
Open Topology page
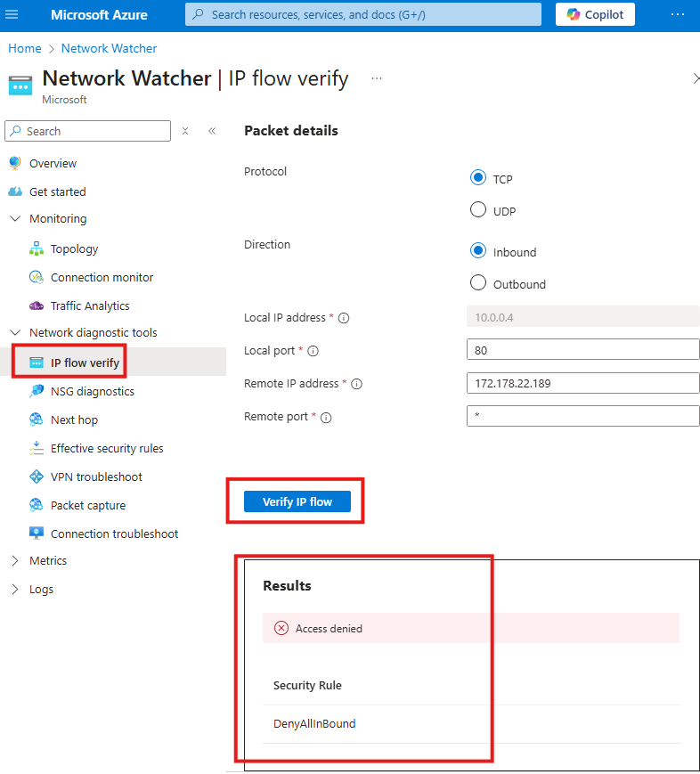point(74,248)
